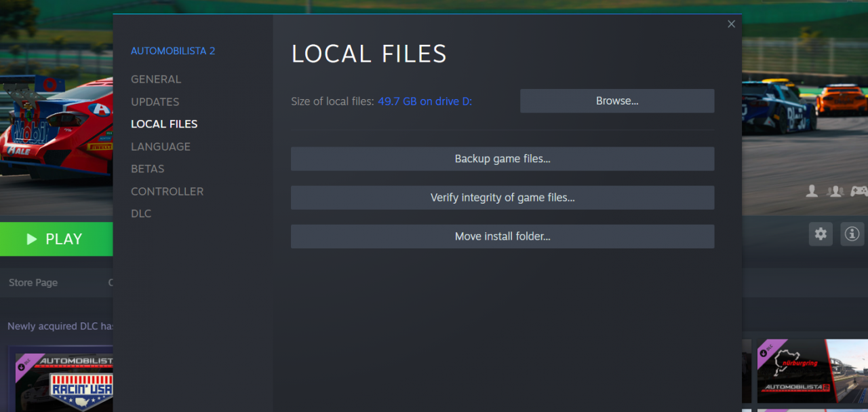Open the Controller section

[167, 191]
